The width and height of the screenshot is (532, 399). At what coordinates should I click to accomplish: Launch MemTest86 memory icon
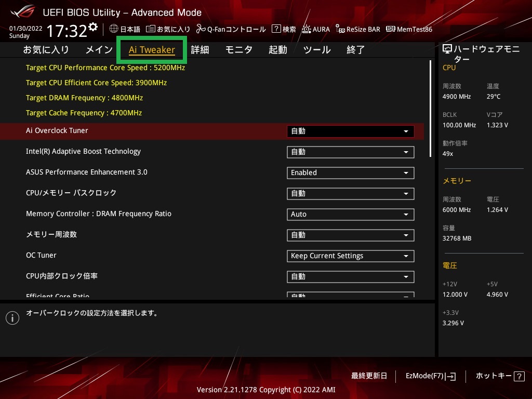391,29
